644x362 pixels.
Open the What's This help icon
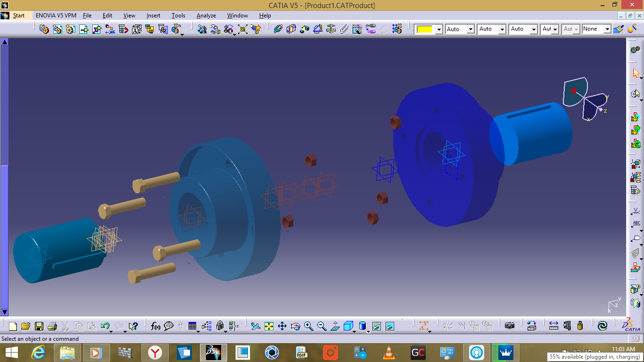coord(133,326)
